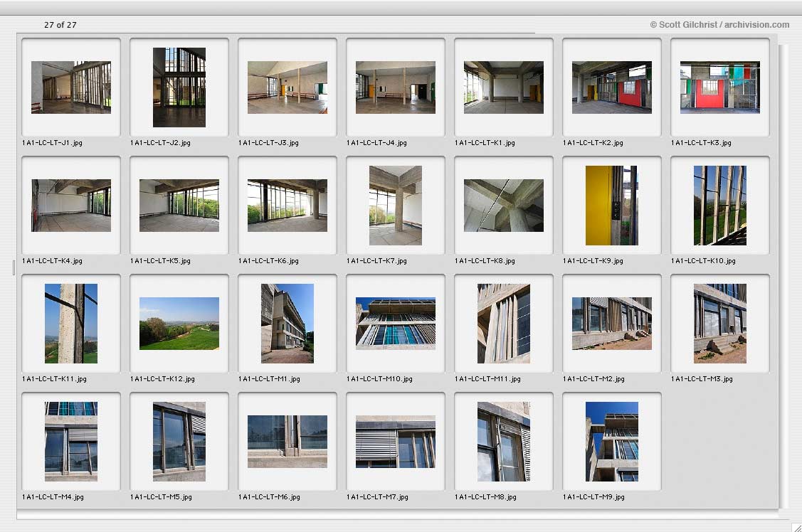
Task: Click the '27 of 27' item counter
Action: pos(60,25)
